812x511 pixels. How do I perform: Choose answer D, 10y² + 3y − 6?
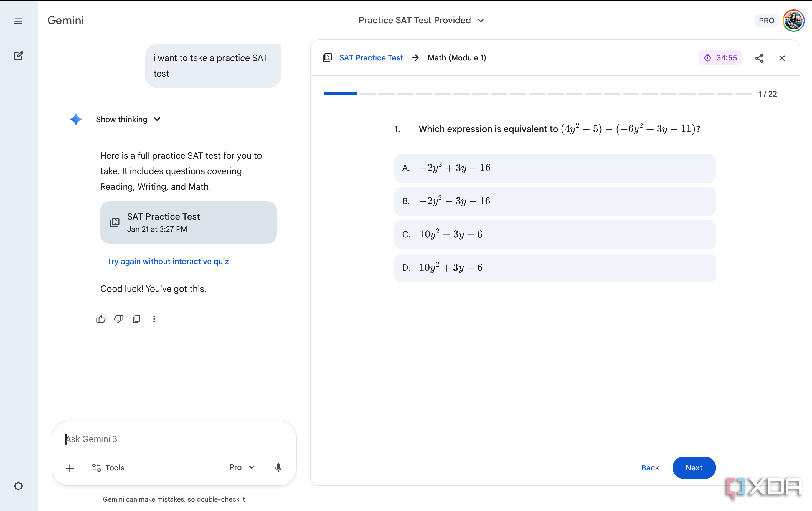click(555, 268)
